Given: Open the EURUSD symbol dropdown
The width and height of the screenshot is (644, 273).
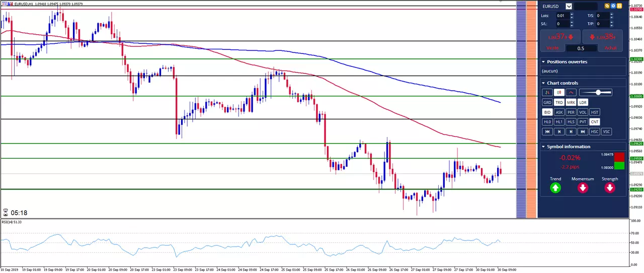Looking at the screenshot, I should tap(569, 7).
